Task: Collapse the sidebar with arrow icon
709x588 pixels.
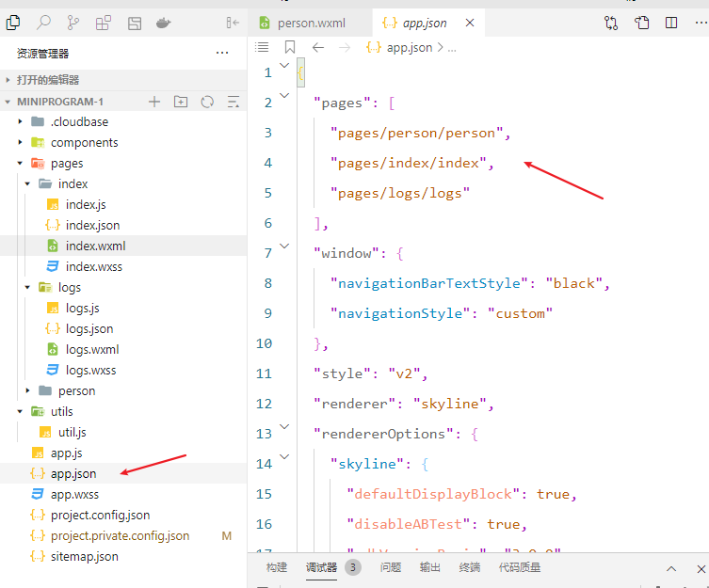Action: (233, 23)
